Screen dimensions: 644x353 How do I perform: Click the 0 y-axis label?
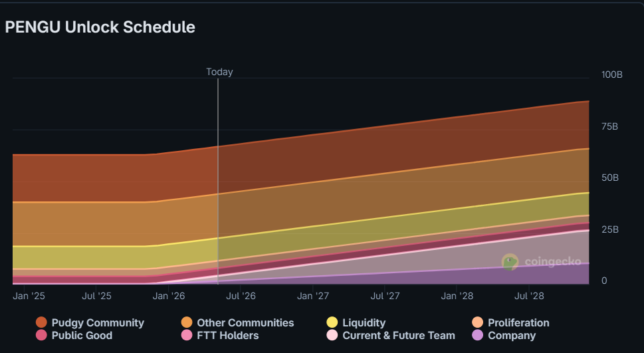tap(604, 281)
